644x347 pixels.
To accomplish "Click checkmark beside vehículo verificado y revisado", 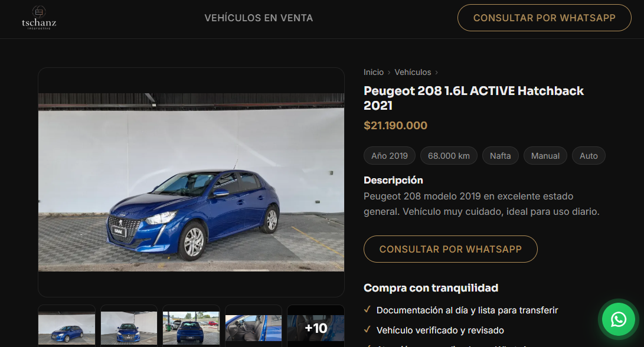I will click(368, 330).
